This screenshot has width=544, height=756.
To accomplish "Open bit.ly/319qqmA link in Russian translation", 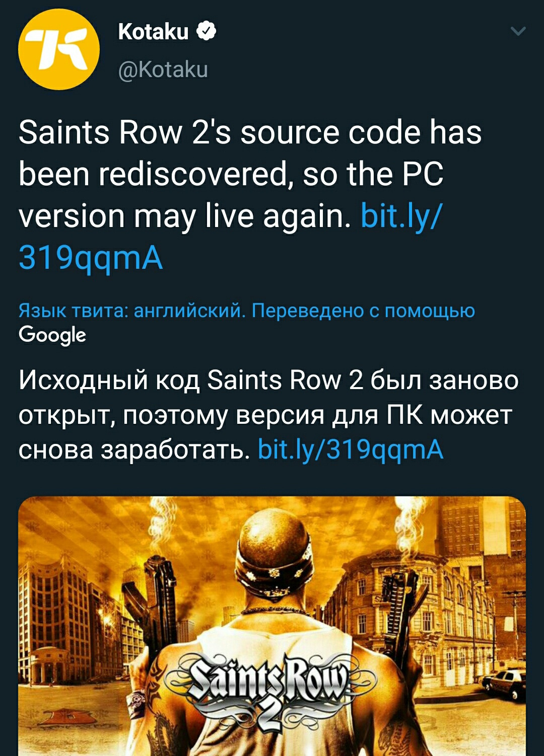I will (x=351, y=449).
